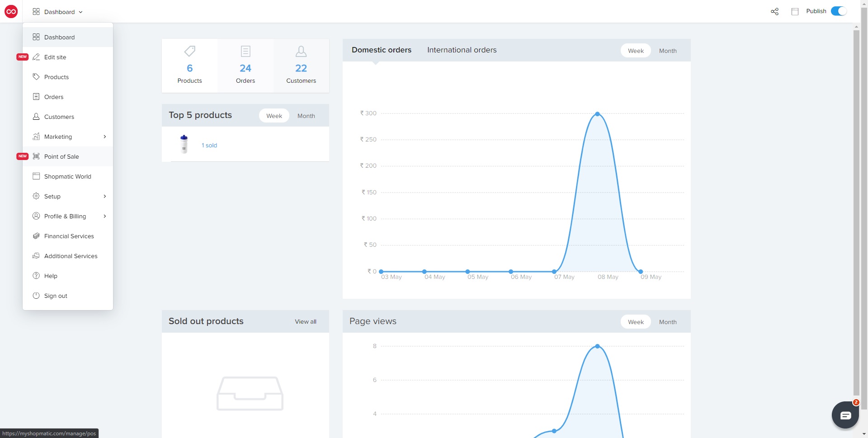
Task: Open Shopmatic World menu item
Action: tap(68, 176)
